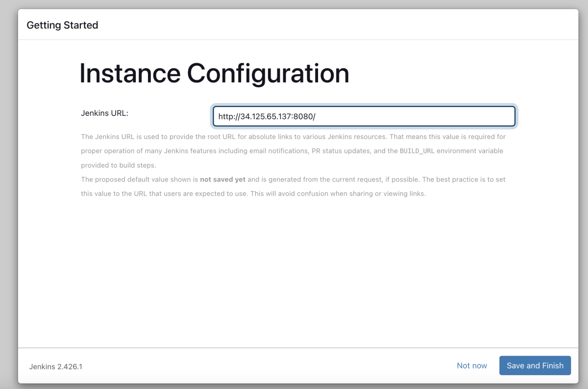Click the bold 'not saved yet' text
Image resolution: width=588 pixels, height=389 pixels.
click(x=222, y=180)
